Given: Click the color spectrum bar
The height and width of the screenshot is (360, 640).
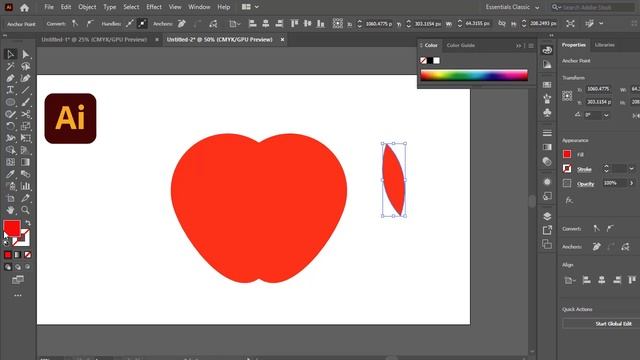Looking at the screenshot, I should coord(474,76).
